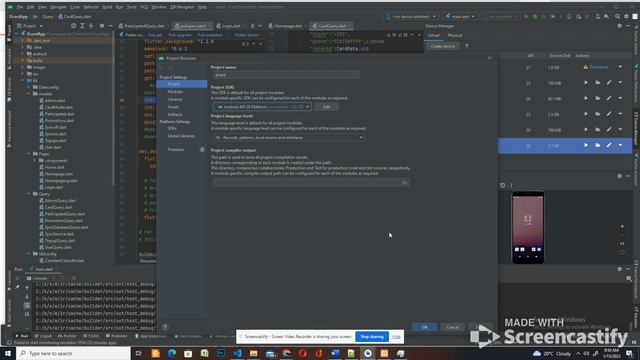The height and width of the screenshot is (360, 640).
Task: Click Cancel in Project Structure dialog
Action: coord(452,327)
